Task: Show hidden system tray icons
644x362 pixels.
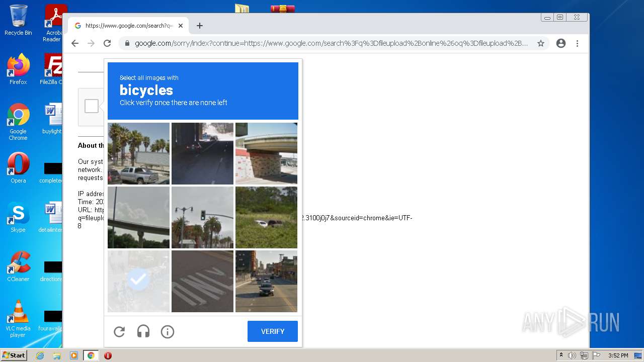Action: pos(561,355)
